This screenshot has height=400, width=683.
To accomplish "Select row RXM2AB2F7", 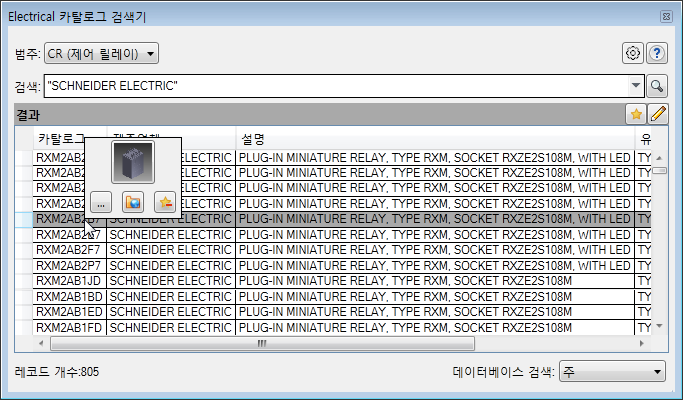I will point(68,250).
